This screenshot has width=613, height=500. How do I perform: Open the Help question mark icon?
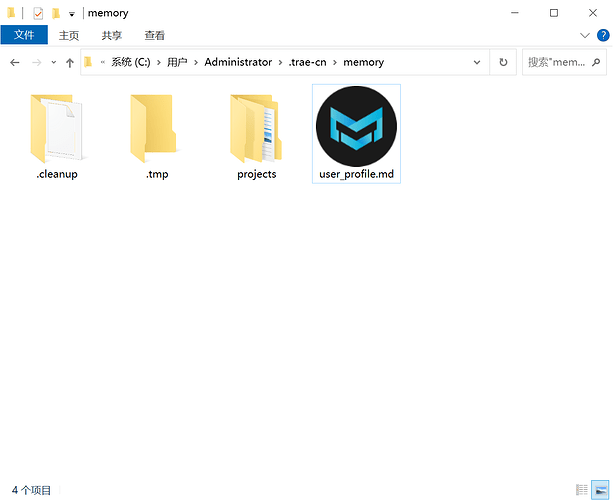tap(603, 35)
